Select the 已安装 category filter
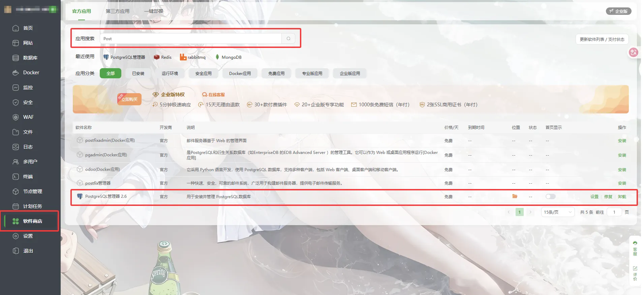This screenshot has width=644, height=295. tap(138, 73)
